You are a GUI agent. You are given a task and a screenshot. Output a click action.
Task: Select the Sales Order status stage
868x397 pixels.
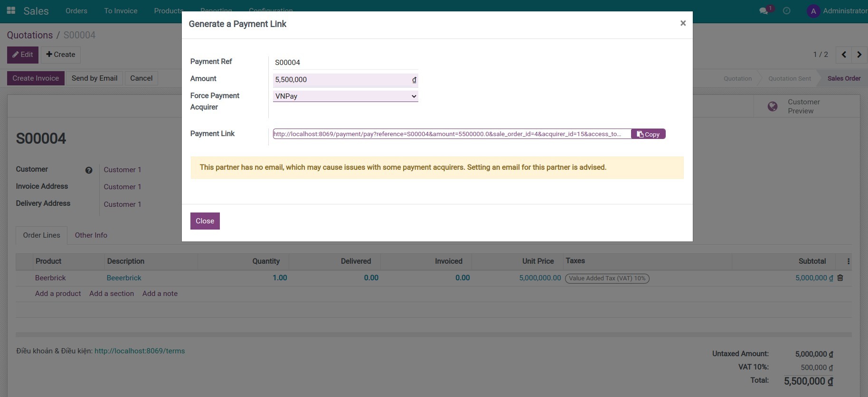844,79
